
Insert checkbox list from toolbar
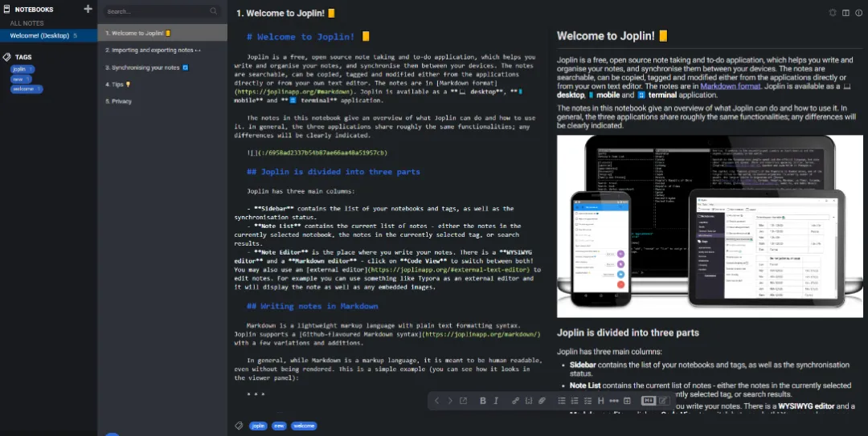(588, 401)
